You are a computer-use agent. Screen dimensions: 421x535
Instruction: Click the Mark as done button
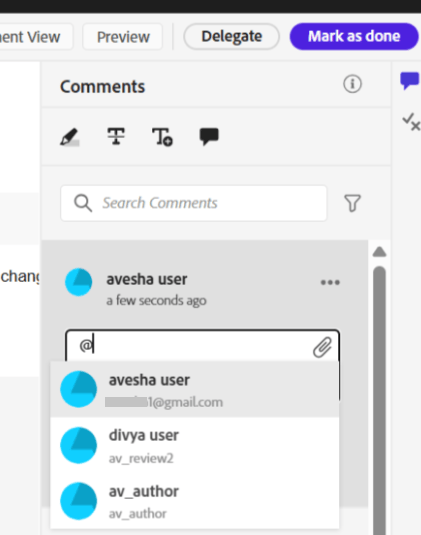tap(354, 37)
